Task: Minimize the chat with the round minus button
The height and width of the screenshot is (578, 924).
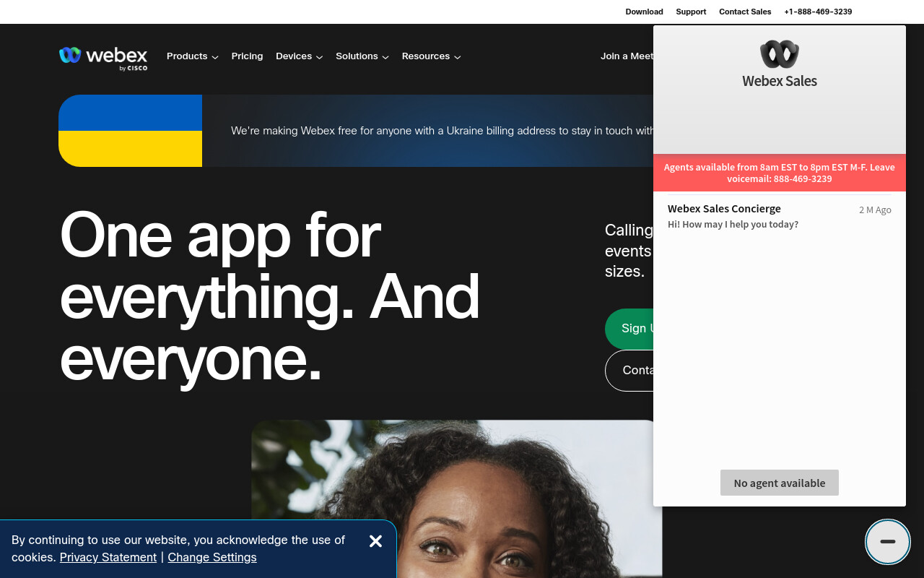Action: pos(888,541)
